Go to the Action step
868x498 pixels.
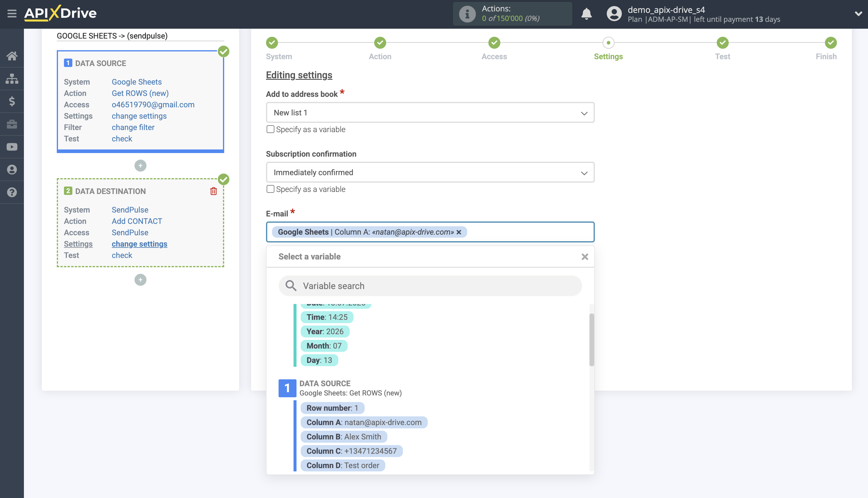click(380, 43)
